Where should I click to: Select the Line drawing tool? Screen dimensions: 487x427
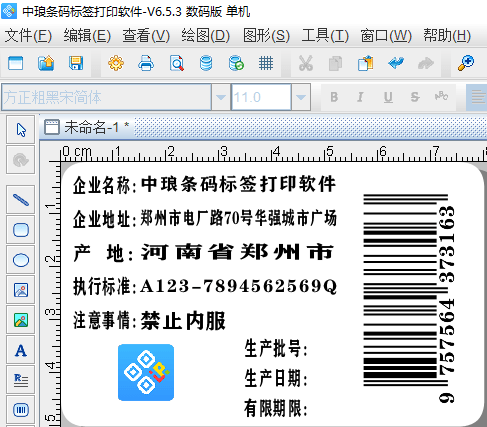pos(21,200)
